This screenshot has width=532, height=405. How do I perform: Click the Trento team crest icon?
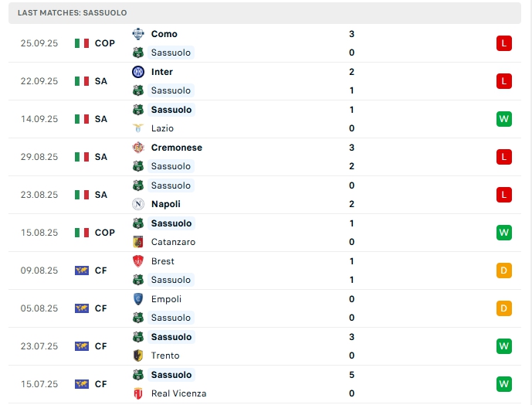coord(138,356)
